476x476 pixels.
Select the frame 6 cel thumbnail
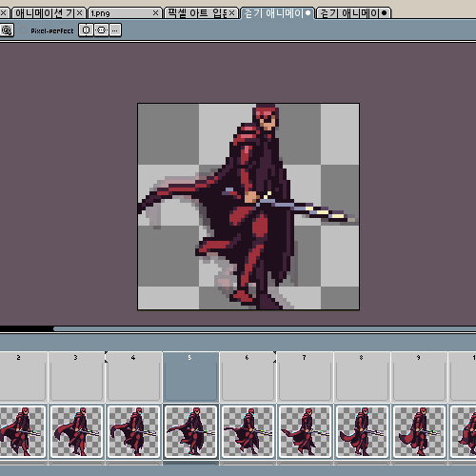click(x=248, y=431)
